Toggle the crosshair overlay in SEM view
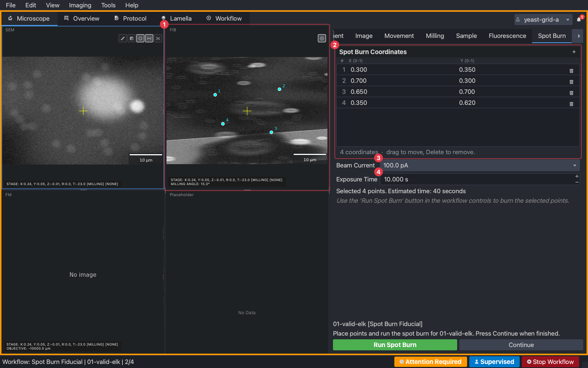This screenshot has width=588, height=368. point(140,38)
